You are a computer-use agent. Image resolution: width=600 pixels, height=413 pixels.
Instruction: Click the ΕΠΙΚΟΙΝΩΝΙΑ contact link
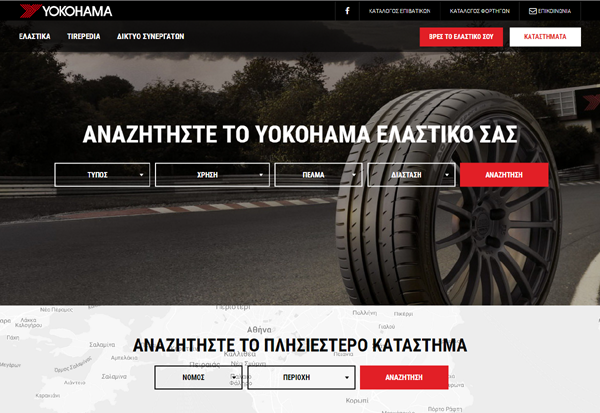[554, 11]
